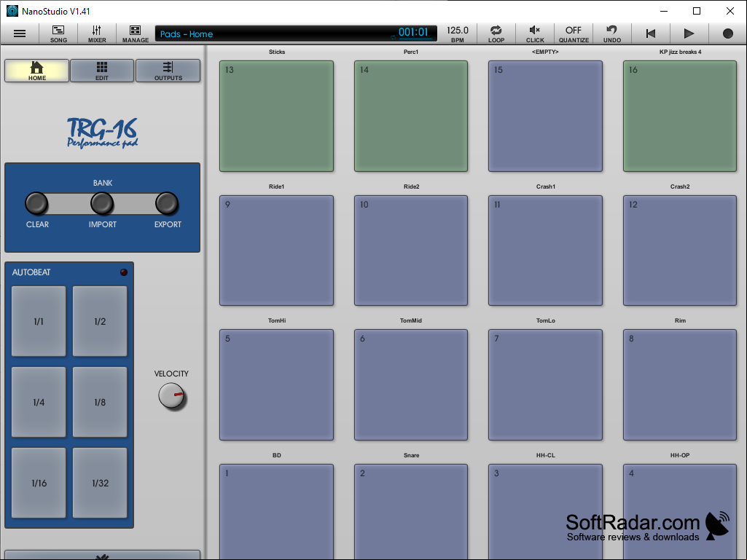
Task: Click the 001:01 song position display
Action: pos(412,32)
